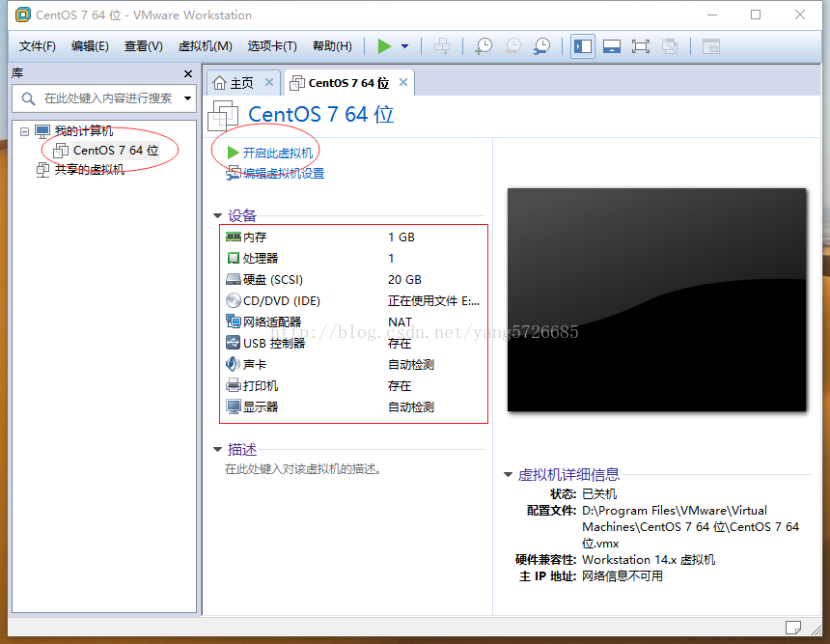Click the Workstation 14.x 虚拟机 compatibility text
The image size is (830, 644).
coord(649,560)
